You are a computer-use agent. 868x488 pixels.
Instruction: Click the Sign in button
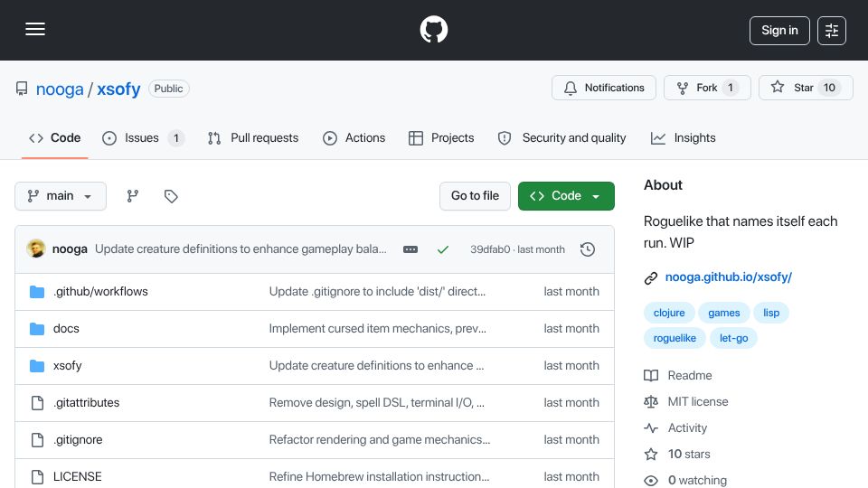point(779,31)
